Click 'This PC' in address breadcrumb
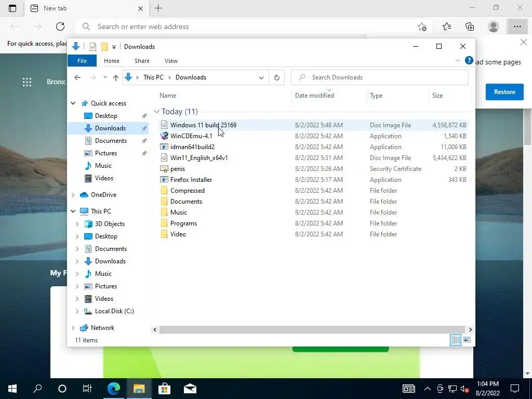The image size is (532, 399). point(153,77)
